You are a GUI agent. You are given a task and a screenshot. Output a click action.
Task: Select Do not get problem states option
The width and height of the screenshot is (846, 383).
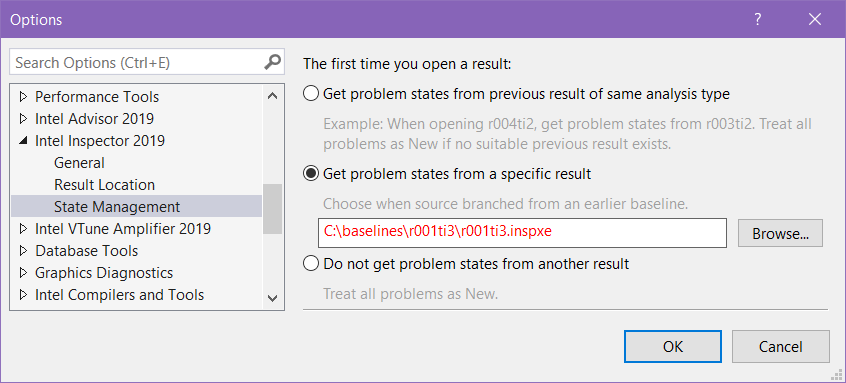311,264
